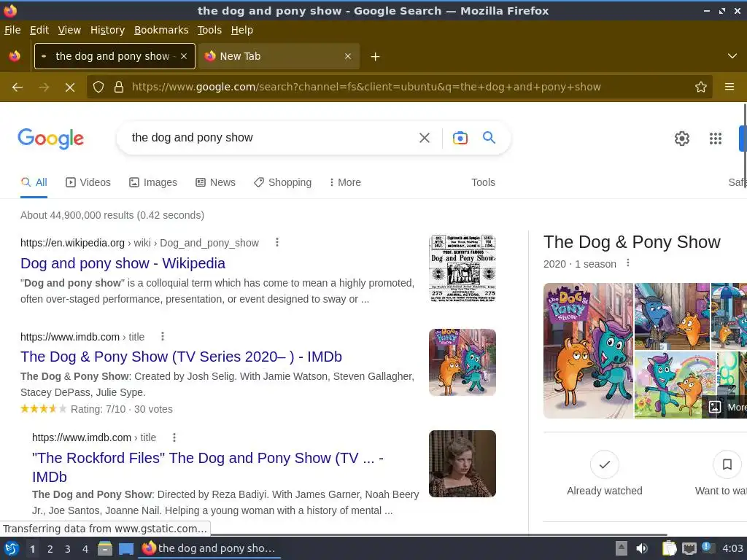Select the dog and pony show tab
Viewport: 747px width, 560px height.
point(115,56)
